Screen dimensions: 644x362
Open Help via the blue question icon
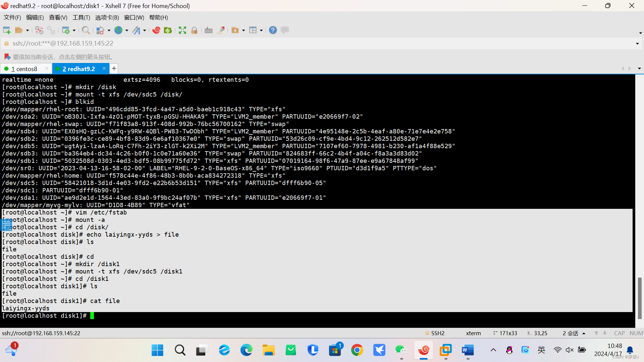pyautogui.click(x=273, y=31)
